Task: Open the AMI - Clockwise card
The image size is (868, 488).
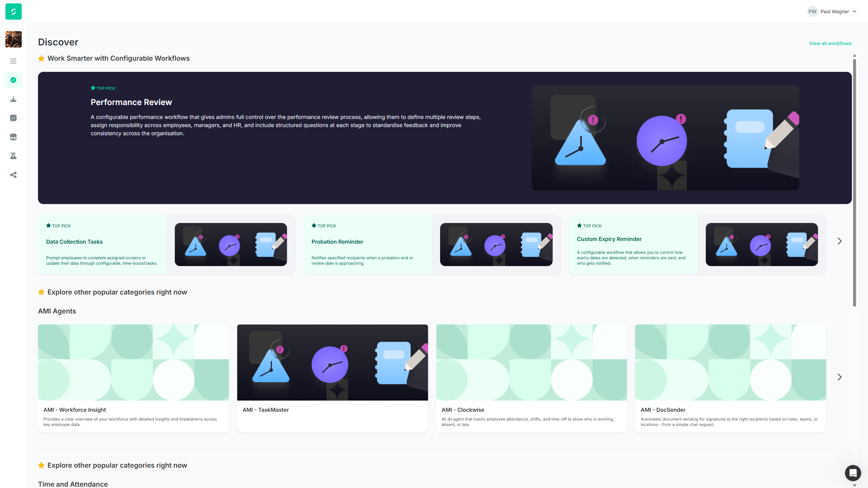Action: 531,379
